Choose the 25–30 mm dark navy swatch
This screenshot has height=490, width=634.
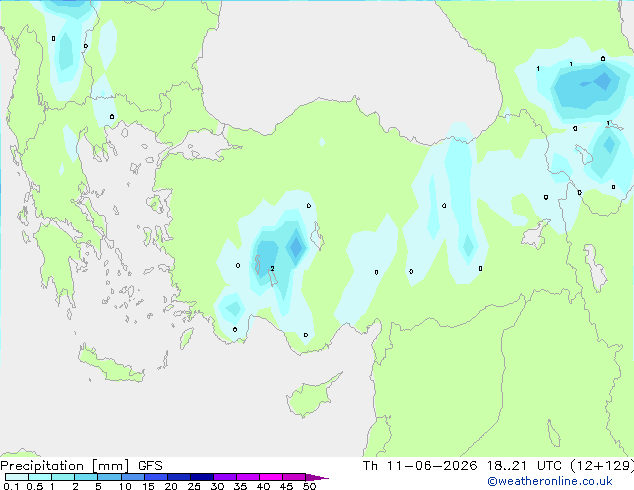pyautogui.click(x=201, y=477)
